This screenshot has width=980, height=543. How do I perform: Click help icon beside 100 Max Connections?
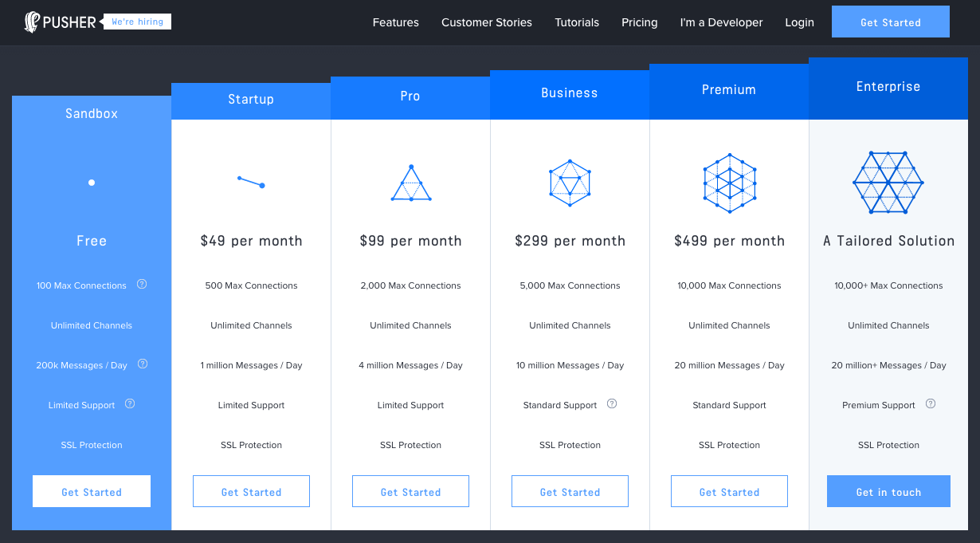coord(142,284)
